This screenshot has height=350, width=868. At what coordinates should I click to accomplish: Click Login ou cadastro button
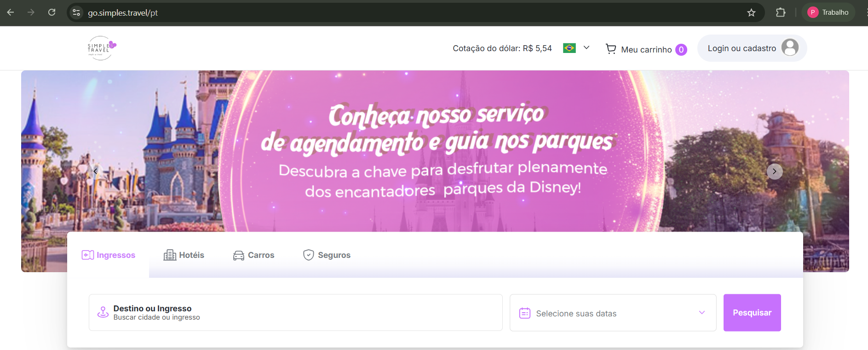(x=752, y=48)
